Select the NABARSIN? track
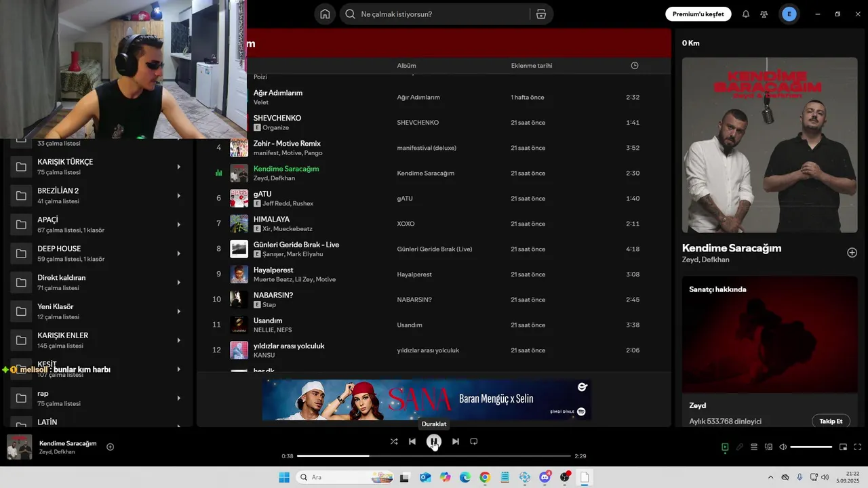 pyautogui.click(x=434, y=300)
